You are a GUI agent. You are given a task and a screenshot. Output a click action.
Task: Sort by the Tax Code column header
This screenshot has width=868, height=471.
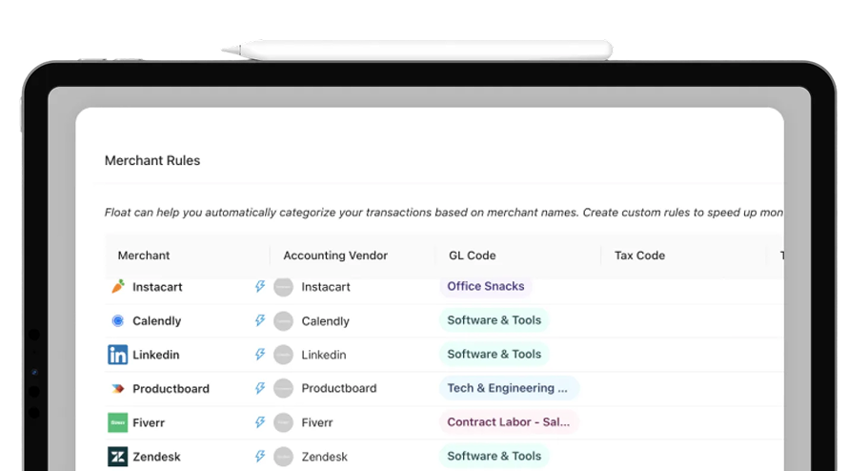coord(639,256)
